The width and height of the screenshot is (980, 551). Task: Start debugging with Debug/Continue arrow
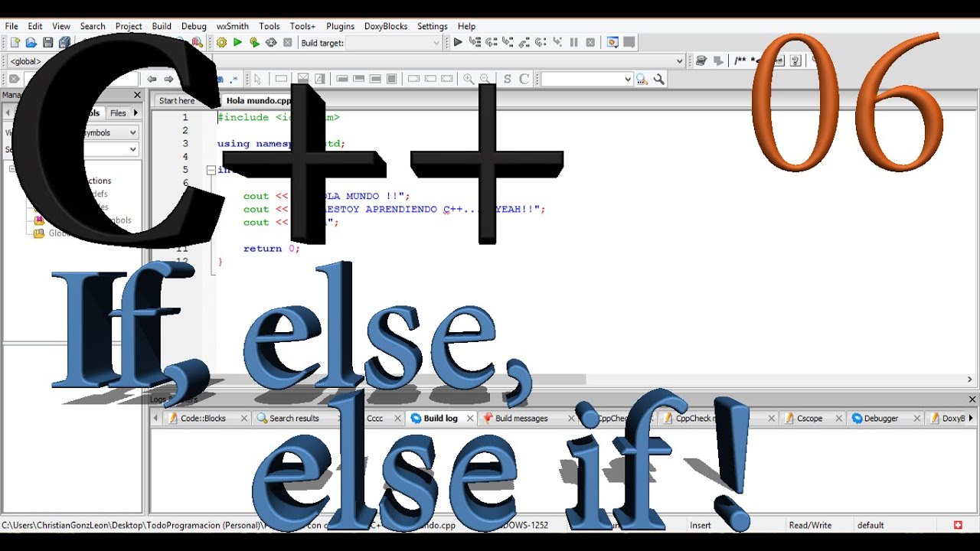tap(458, 43)
